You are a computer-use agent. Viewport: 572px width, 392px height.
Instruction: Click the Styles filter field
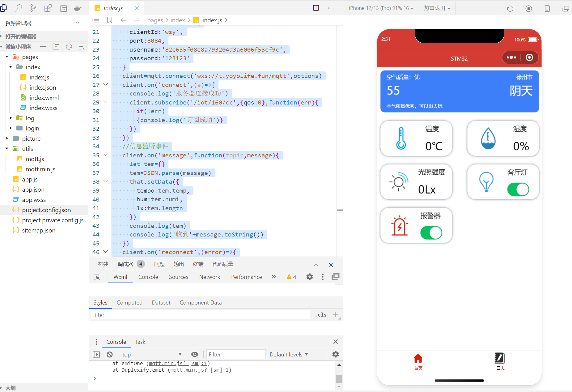pos(200,315)
